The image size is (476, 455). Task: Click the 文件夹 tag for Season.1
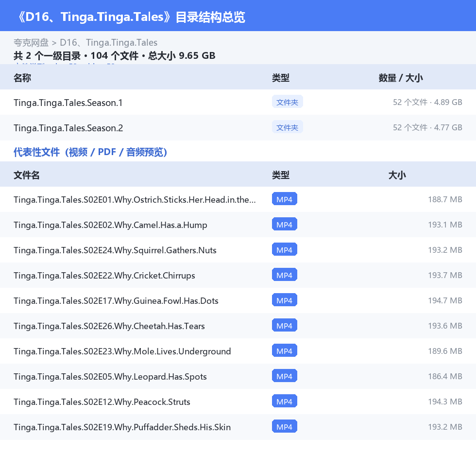(287, 102)
